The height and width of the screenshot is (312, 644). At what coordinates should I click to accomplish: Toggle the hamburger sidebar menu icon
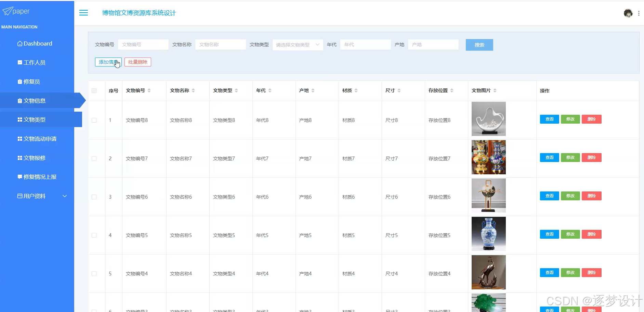point(83,13)
